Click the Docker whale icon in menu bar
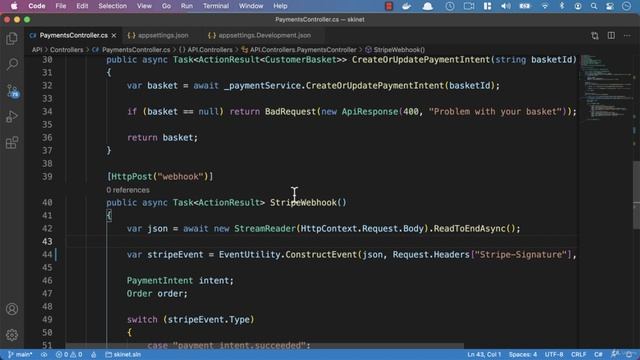Image resolution: width=640 pixels, height=360 pixels. coord(407,6)
